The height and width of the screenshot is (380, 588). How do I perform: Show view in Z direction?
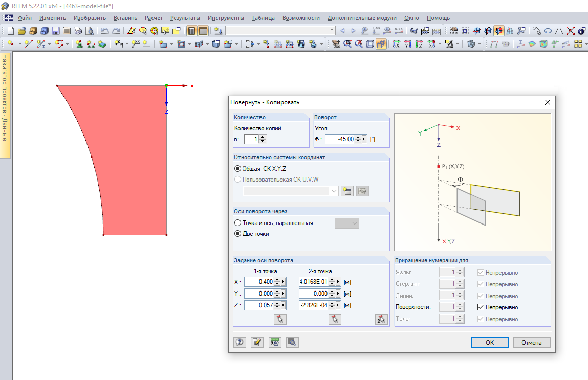point(419,44)
